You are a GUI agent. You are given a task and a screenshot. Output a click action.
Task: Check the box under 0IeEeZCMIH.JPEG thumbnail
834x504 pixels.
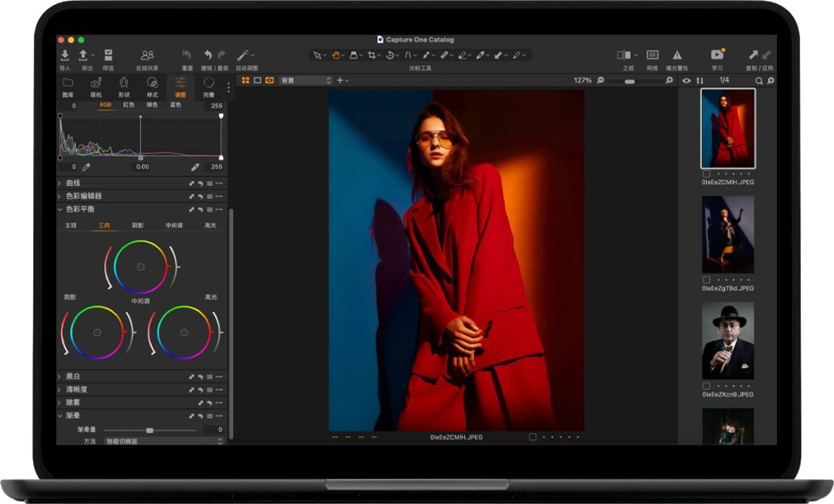point(706,174)
